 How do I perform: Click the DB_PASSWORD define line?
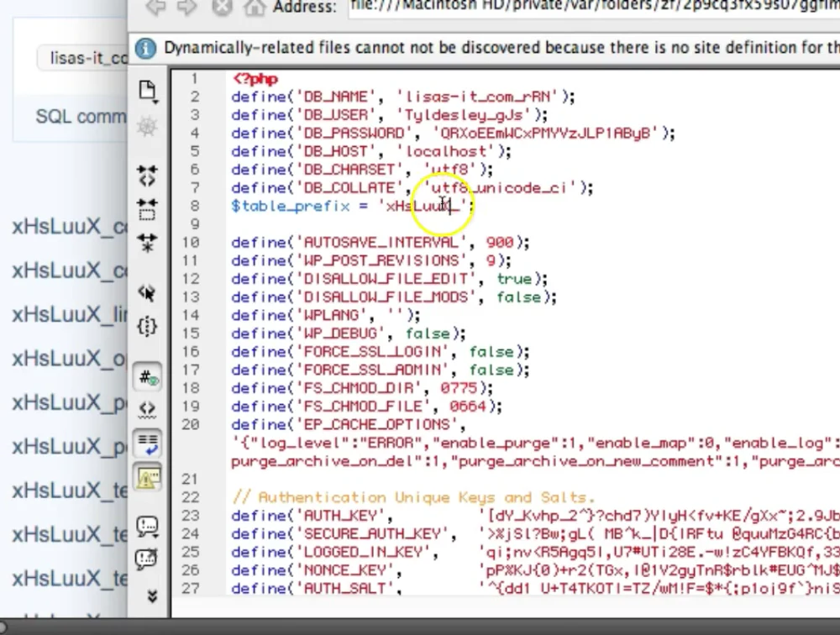coord(454,134)
